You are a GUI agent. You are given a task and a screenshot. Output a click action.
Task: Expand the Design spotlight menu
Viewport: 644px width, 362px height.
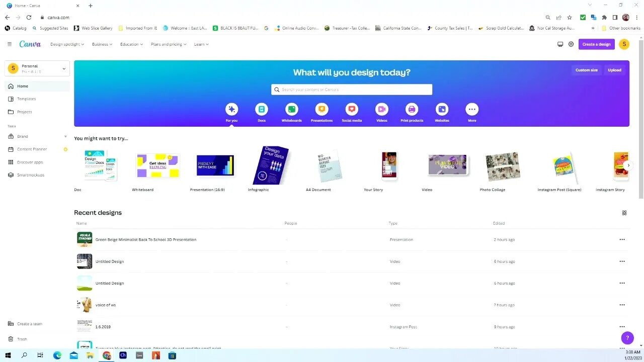tap(67, 44)
